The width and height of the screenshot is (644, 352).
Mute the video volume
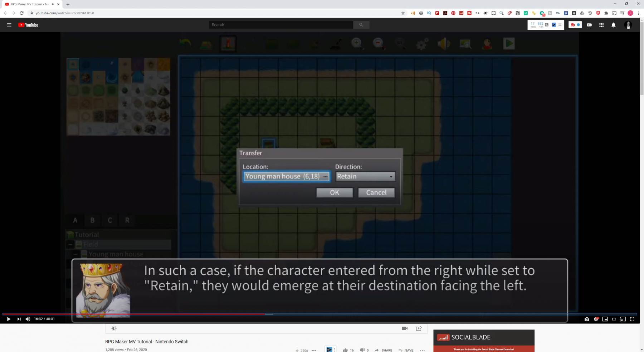28,319
